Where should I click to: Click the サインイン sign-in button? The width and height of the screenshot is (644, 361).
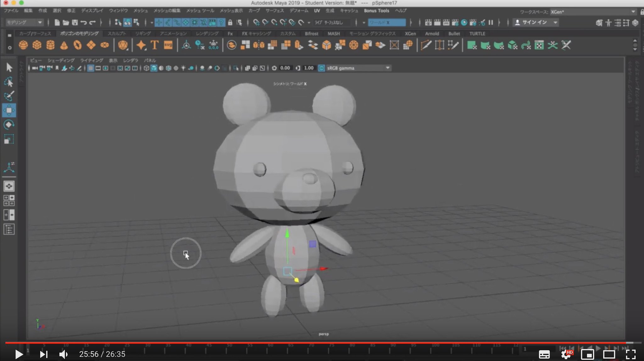[535, 23]
